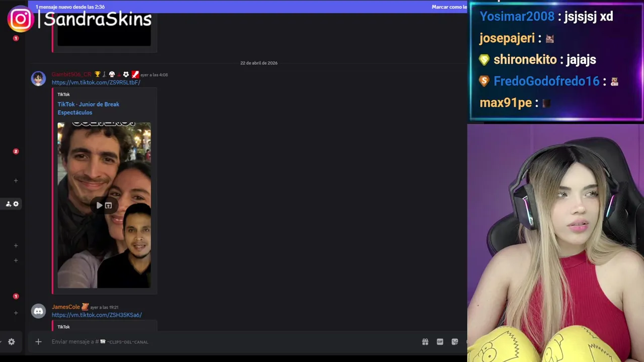Open the GIF picker icon
Image resolution: width=644 pixels, height=362 pixels.
(440, 342)
